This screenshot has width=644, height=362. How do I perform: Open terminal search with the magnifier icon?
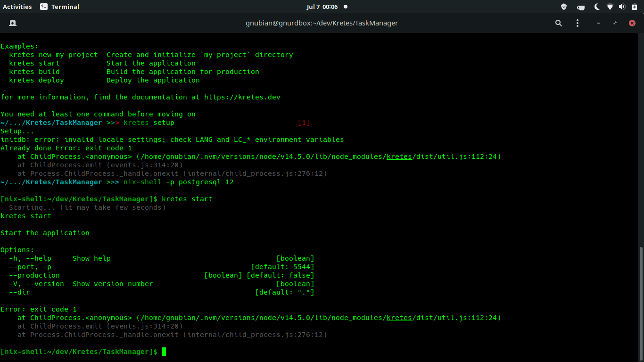(558, 23)
